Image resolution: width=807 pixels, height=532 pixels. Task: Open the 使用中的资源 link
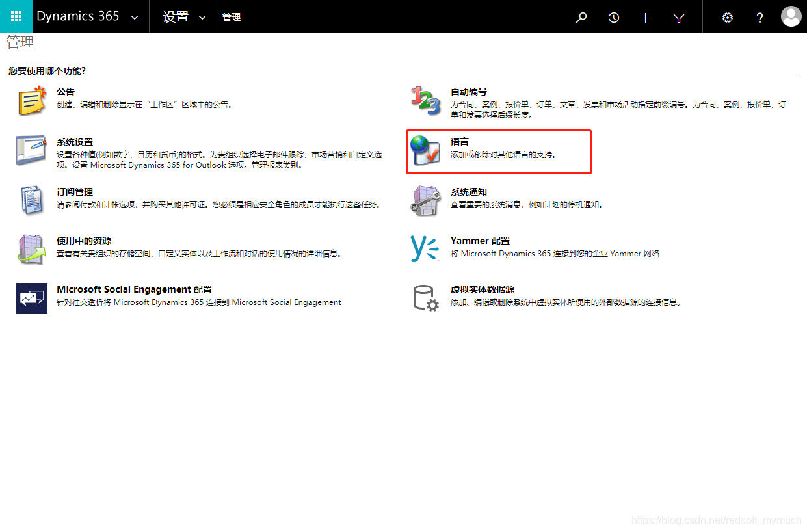point(84,241)
